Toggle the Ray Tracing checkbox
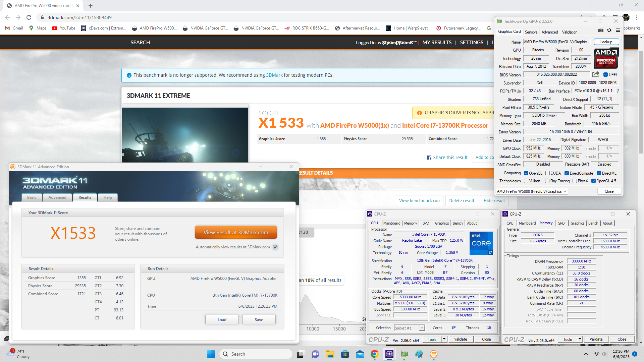Viewport: 644px width, 362px height. click(x=547, y=181)
